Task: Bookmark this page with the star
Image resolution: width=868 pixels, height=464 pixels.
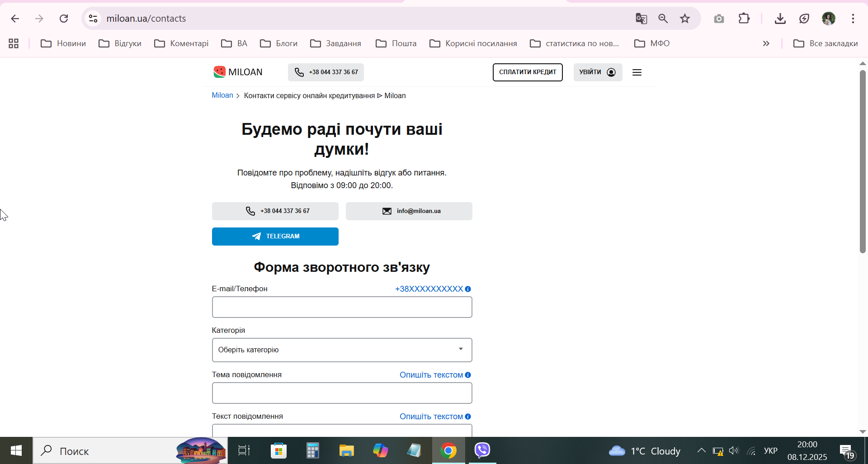Action: pyautogui.click(x=685, y=19)
